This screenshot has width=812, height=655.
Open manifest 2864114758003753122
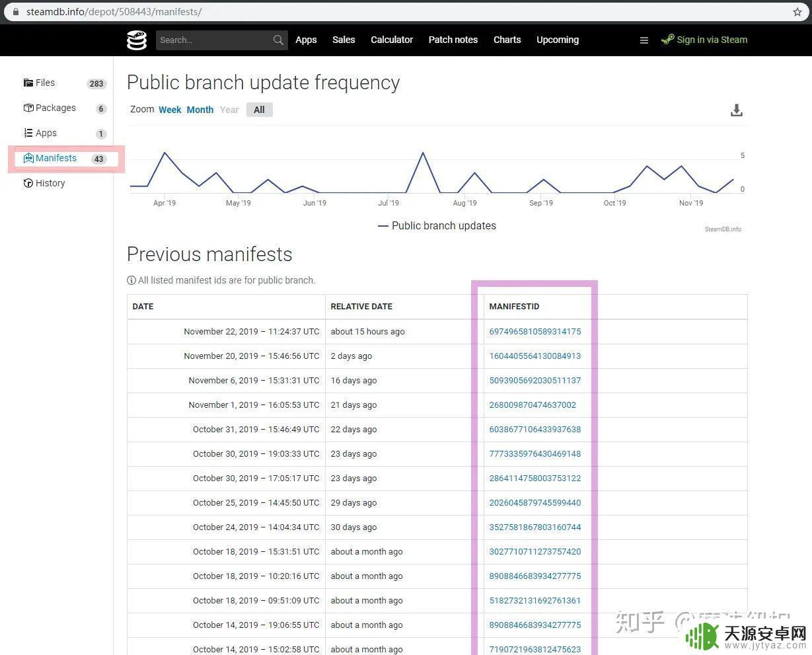click(535, 479)
